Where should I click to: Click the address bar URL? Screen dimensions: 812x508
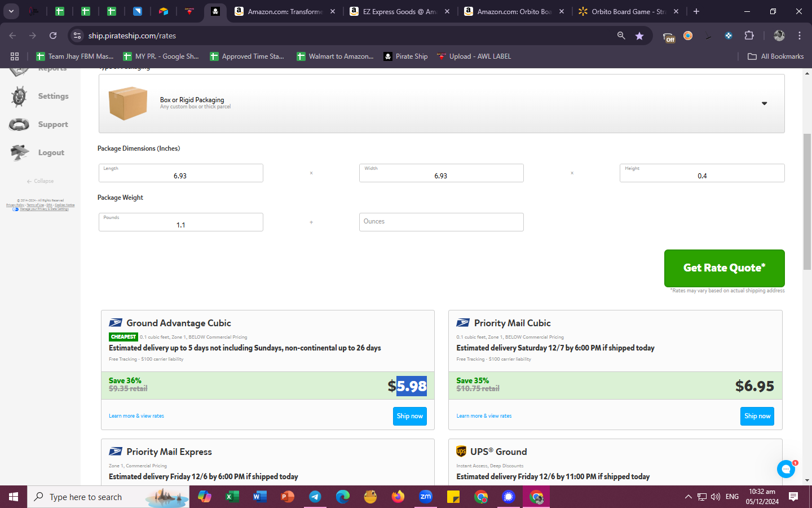pyautogui.click(x=132, y=36)
